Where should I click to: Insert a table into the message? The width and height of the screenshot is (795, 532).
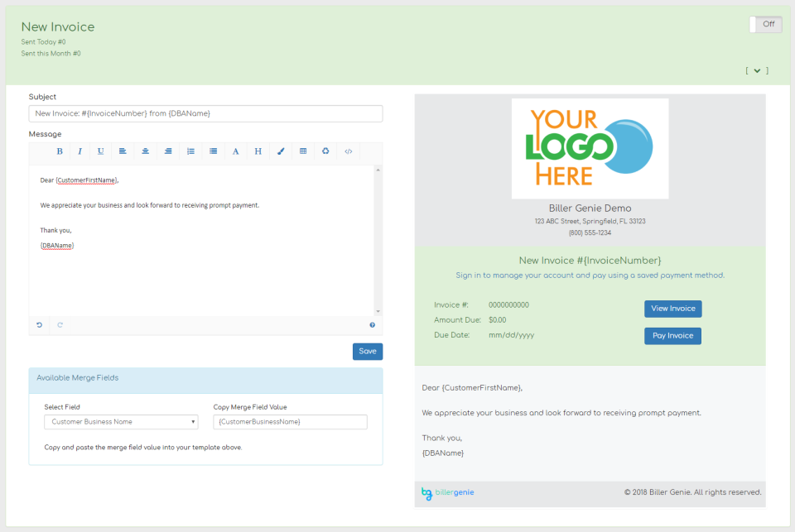[x=303, y=151]
